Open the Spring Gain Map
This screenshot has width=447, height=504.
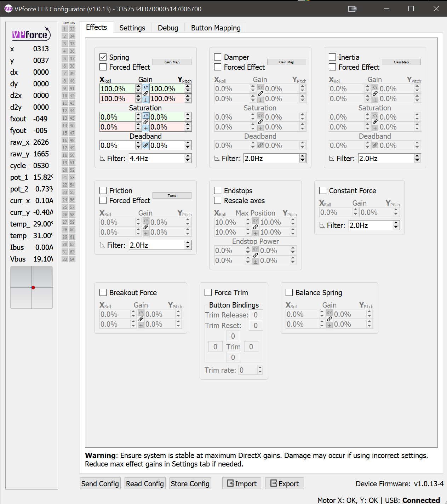click(172, 62)
